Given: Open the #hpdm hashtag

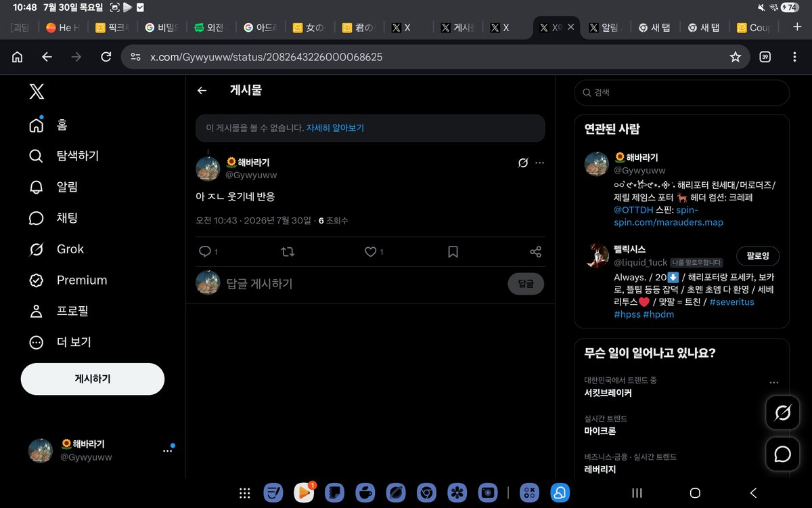Looking at the screenshot, I should (x=658, y=314).
